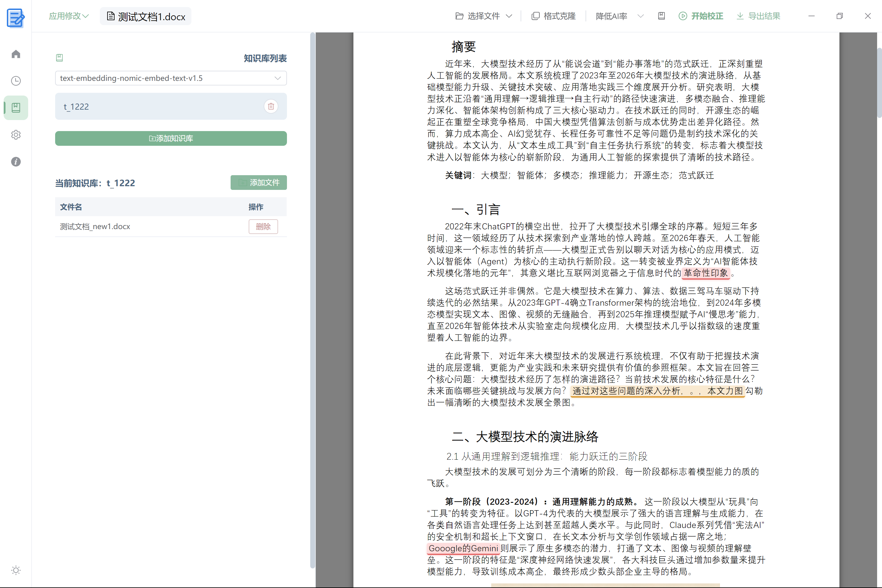Open the About info sidebar icon
This screenshot has height=588, width=882.
[16, 162]
